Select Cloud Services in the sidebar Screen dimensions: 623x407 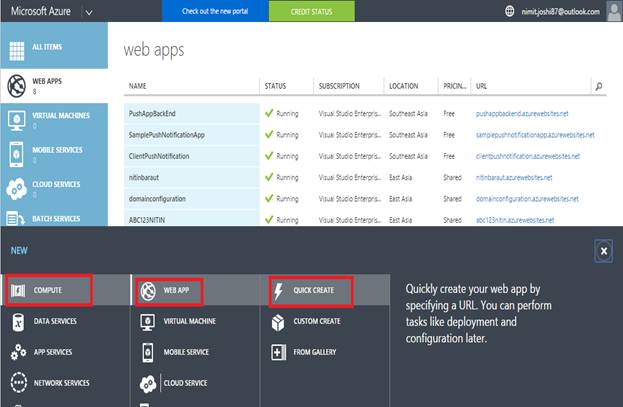coord(54,189)
